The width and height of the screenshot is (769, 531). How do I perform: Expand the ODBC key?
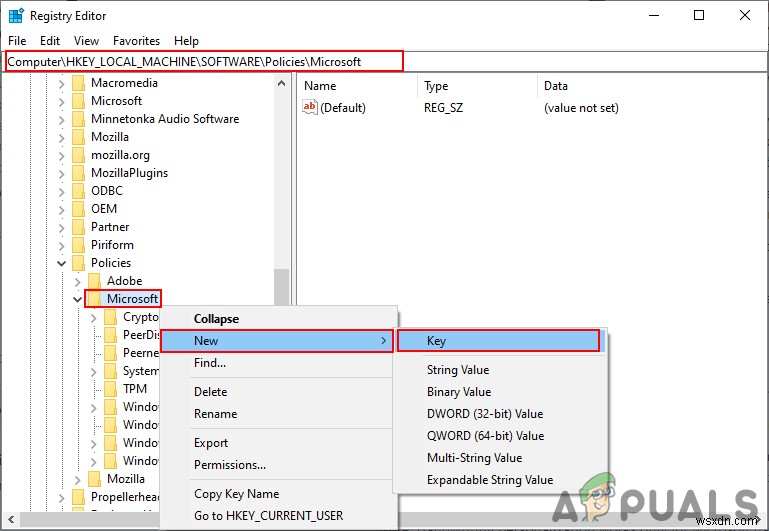[x=61, y=192]
